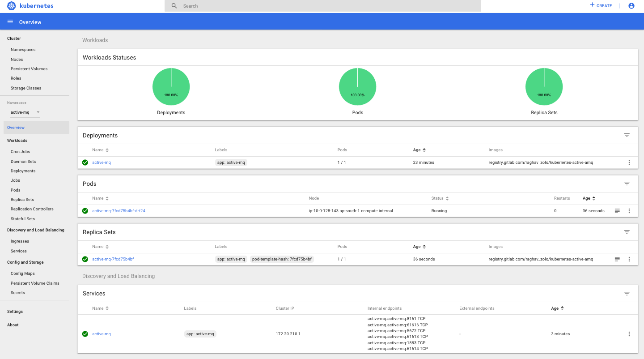The image size is (644, 359).
Task: Click the search magnifier icon
Action: click(174, 6)
